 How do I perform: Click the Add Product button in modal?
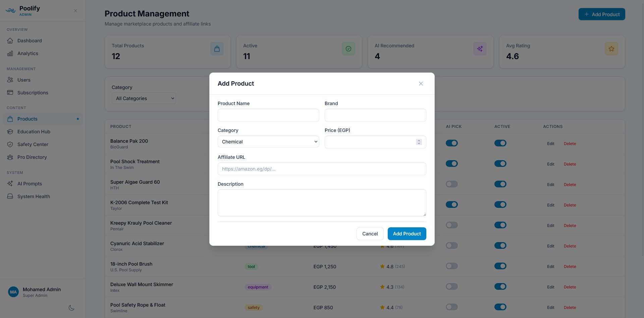[407, 234]
